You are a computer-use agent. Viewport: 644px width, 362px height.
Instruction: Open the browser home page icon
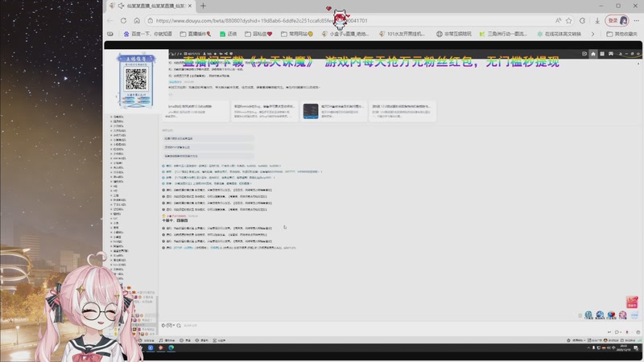point(137,21)
